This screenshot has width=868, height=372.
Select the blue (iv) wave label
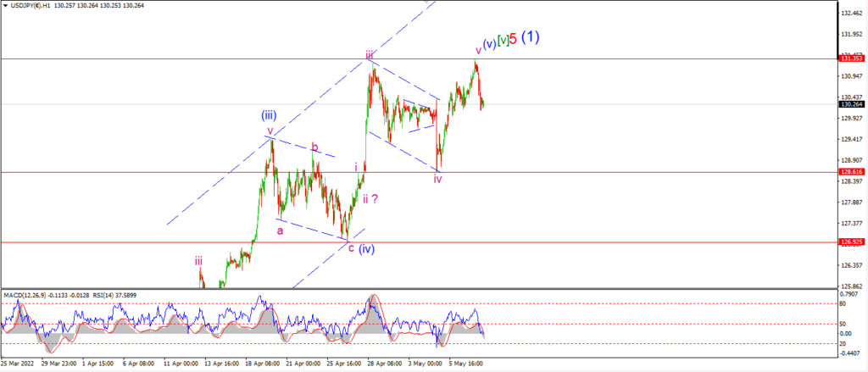pyautogui.click(x=366, y=248)
